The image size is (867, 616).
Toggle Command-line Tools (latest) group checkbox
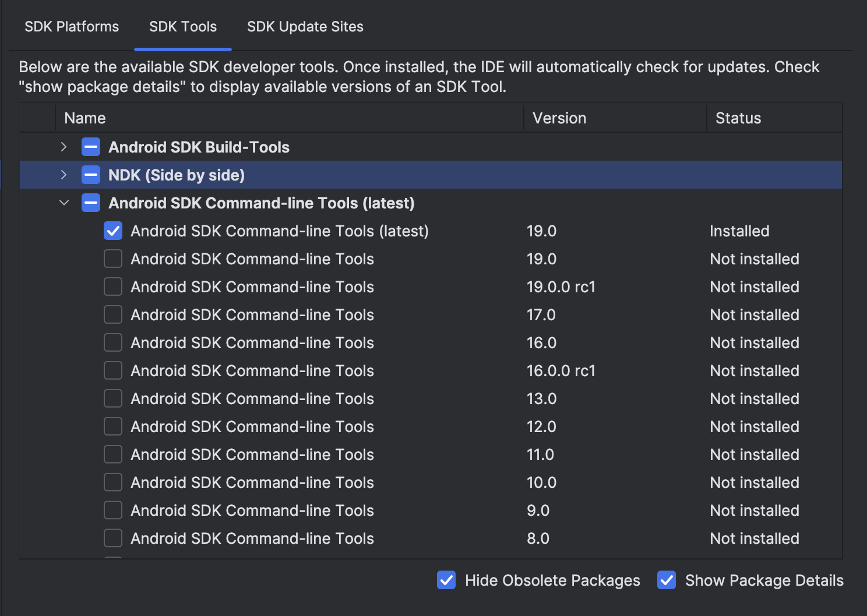coord(91,203)
